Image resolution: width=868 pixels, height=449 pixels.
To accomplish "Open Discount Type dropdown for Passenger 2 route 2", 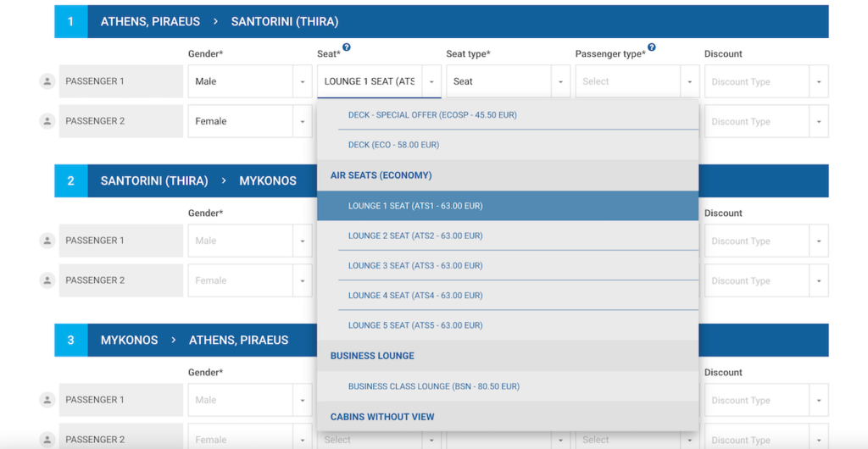I will (x=766, y=280).
